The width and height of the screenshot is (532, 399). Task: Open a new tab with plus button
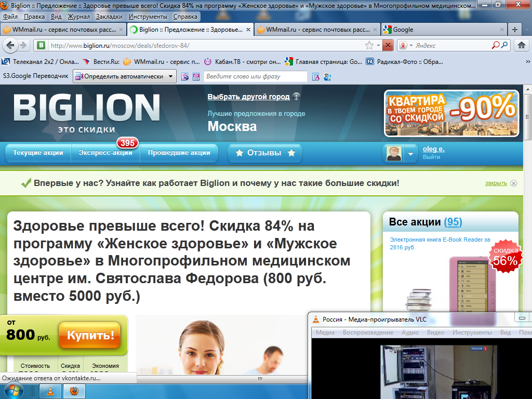[x=515, y=30]
